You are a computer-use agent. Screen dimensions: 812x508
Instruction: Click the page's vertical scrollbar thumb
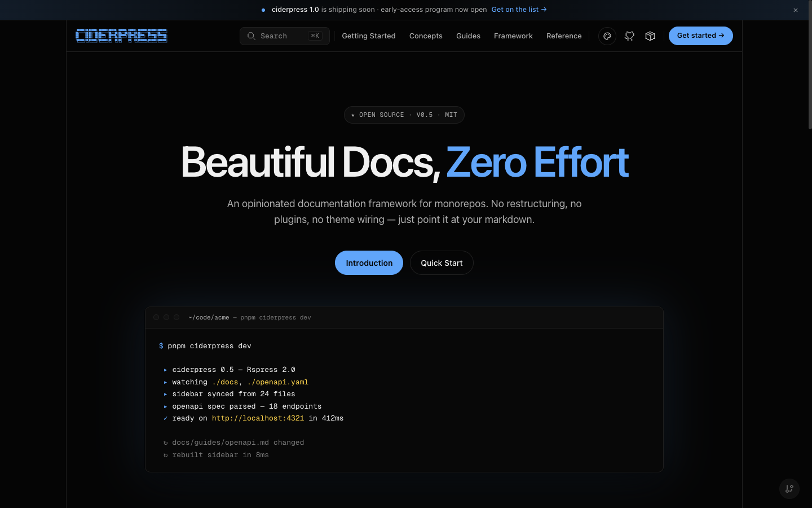pos(810,65)
